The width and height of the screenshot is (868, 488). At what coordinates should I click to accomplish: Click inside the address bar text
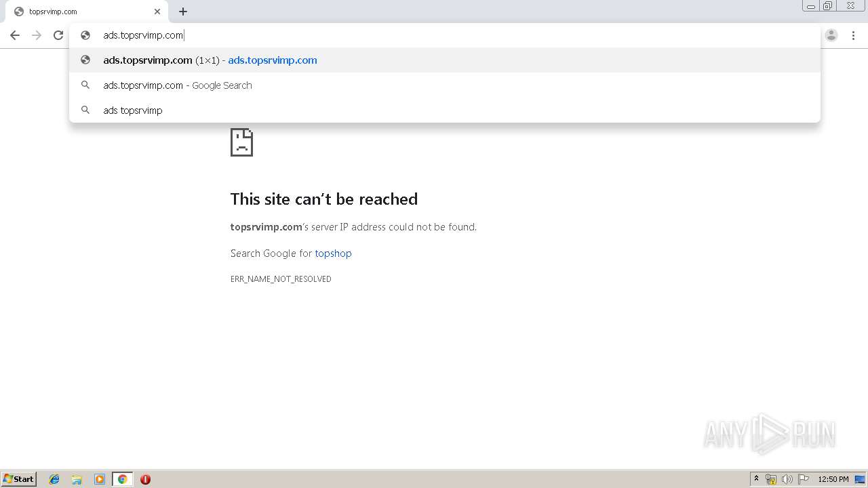pos(143,35)
